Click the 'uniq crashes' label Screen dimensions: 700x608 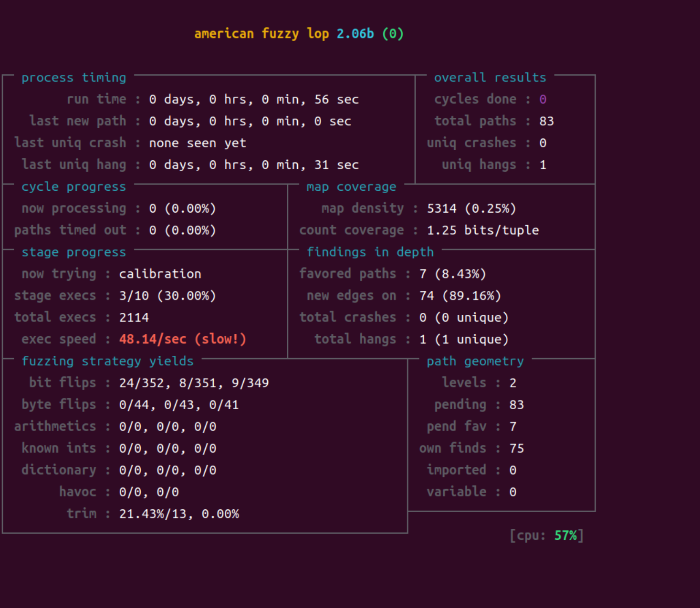(471, 143)
